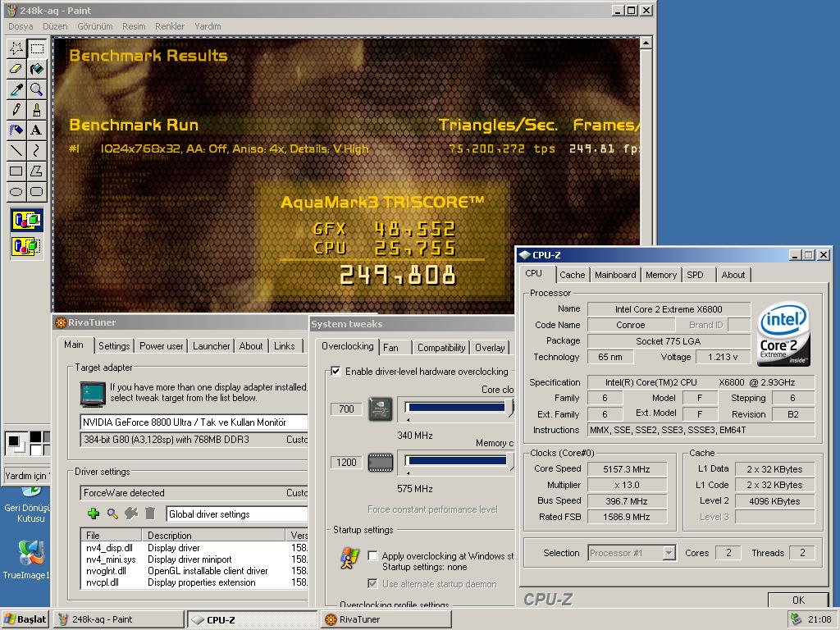Click the RivaTuner taskbar button
Viewport: 840px width, 630px height.
pos(386,619)
